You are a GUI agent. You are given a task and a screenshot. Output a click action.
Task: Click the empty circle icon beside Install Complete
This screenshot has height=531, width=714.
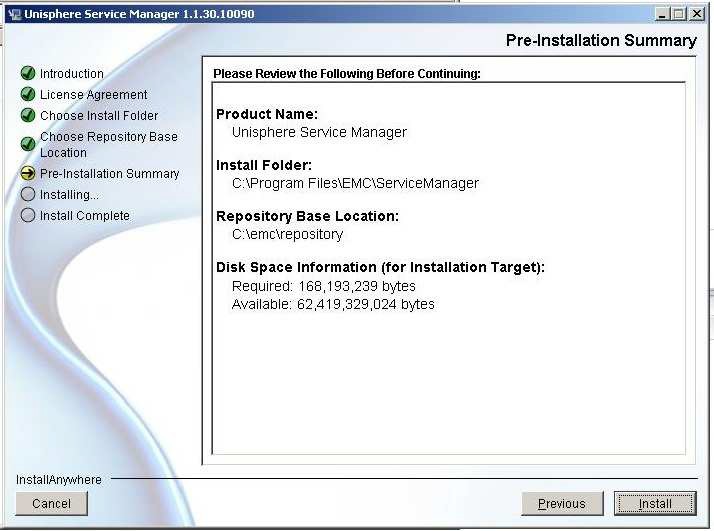(28, 215)
